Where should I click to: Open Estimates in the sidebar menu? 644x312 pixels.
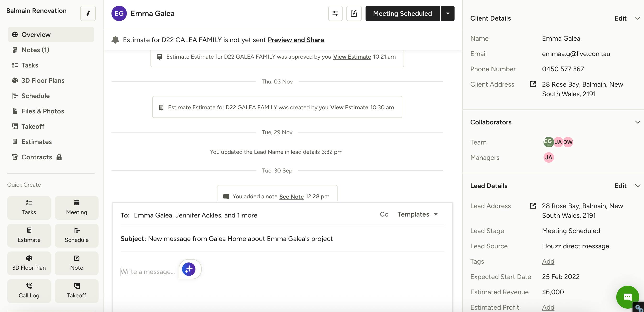(51, 142)
